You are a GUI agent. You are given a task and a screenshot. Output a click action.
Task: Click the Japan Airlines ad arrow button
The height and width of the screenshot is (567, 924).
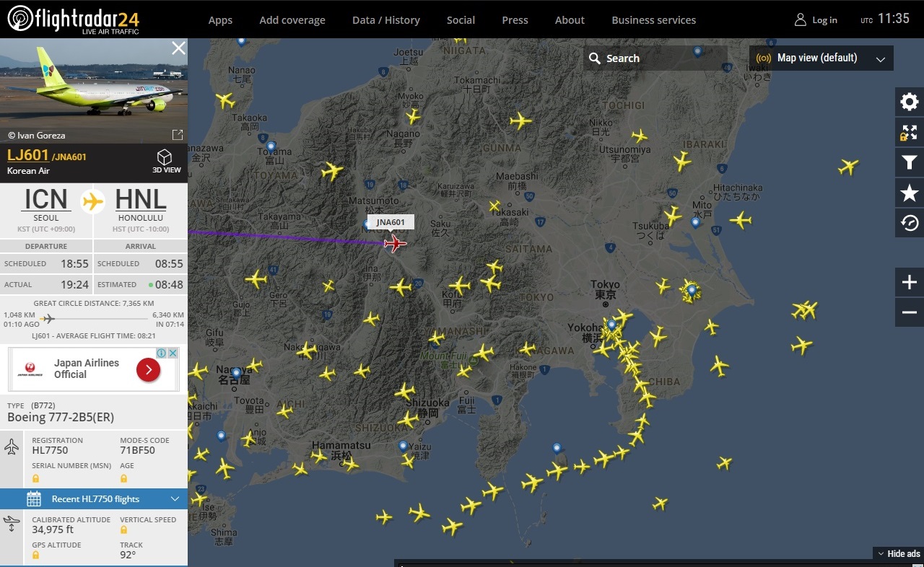(x=148, y=370)
